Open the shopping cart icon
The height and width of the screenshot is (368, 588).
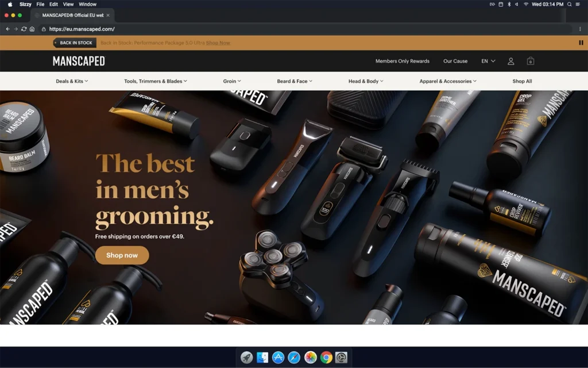point(530,61)
